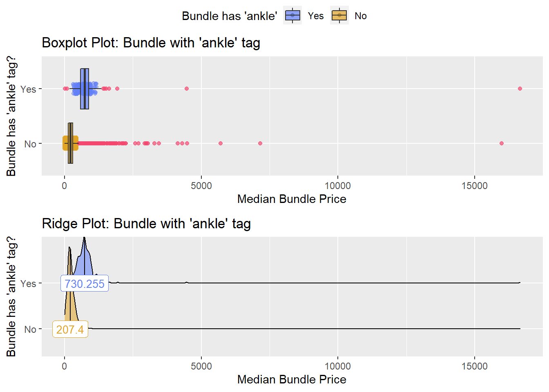Click the 'Ridge Plot: Bundle with 'ankle' tag' title
The image size is (549, 392).
(x=146, y=224)
